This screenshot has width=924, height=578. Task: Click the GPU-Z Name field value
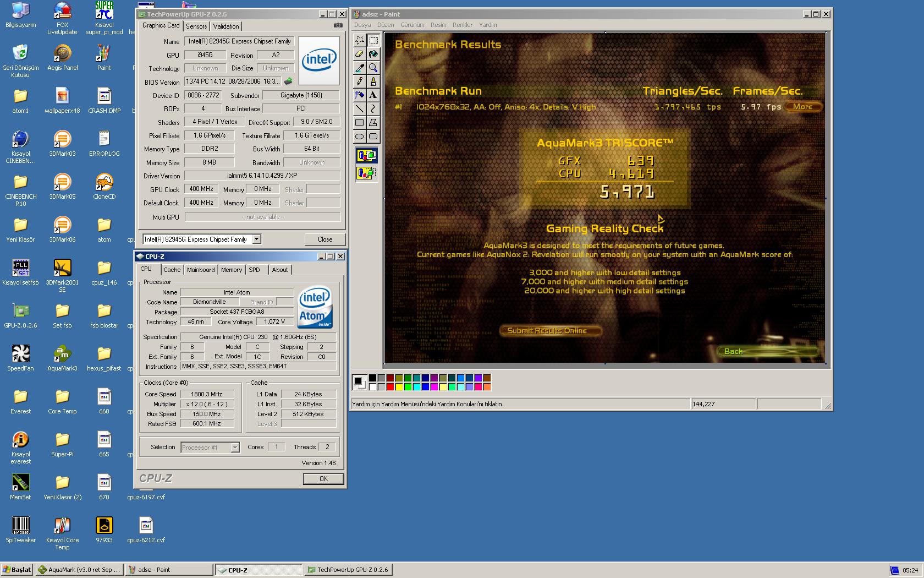pos(240,41)
